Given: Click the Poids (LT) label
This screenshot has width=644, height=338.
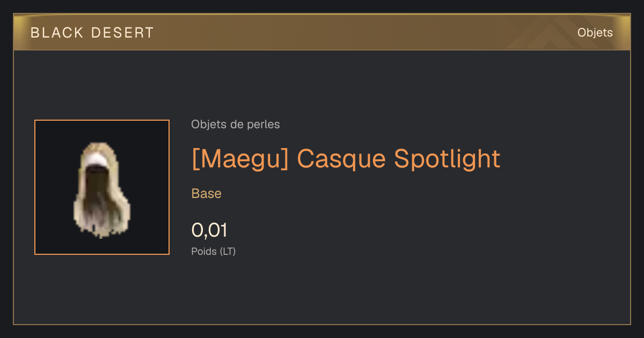Looking at the screenshot, I should click(x=214, y=251).
